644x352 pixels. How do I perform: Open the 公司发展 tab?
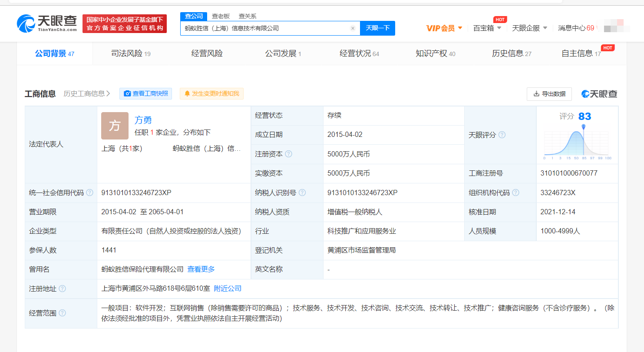point(283,53)
